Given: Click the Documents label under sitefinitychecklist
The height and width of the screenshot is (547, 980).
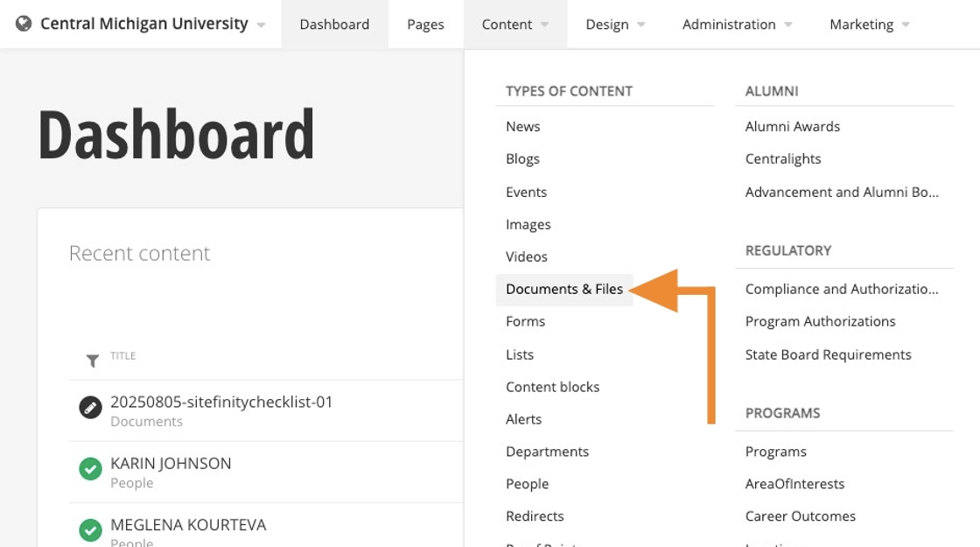Looking at the screenshot, I should click(146, 421).
